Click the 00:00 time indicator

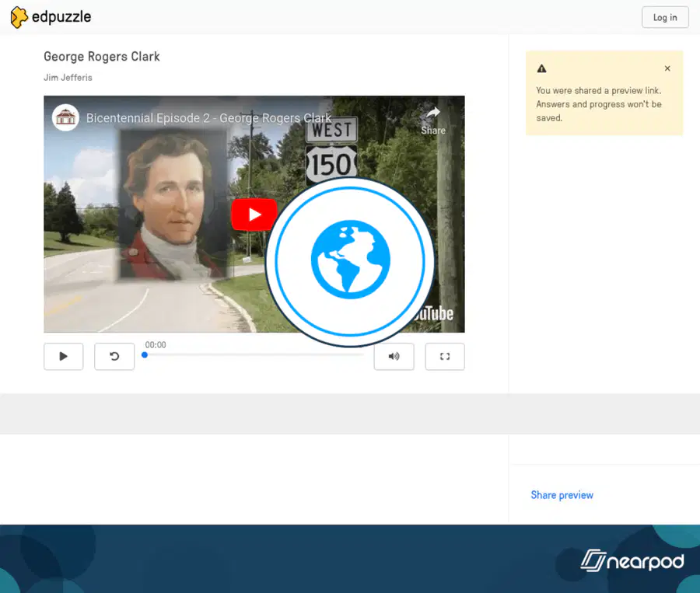pyautogui.click(x=156, y=345)
